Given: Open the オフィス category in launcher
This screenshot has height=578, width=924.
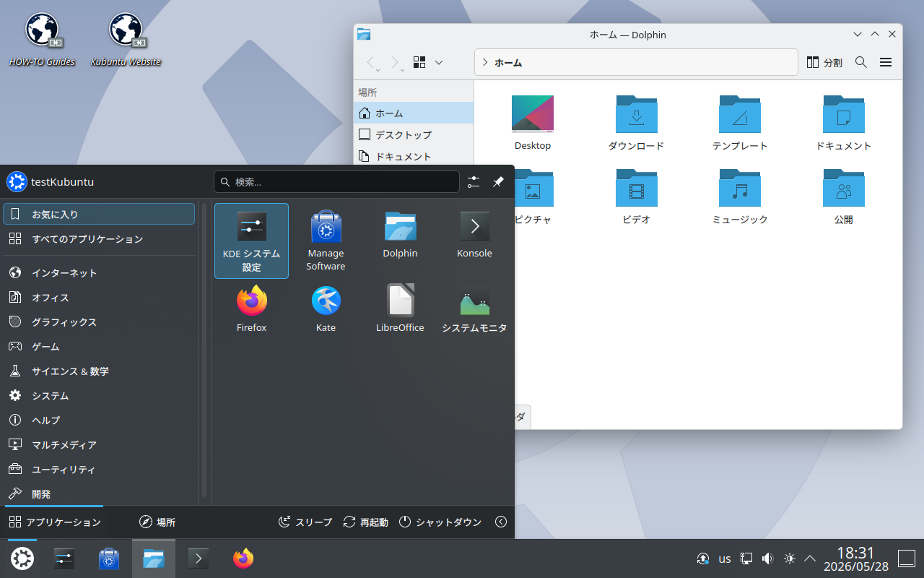Looking at the screenshot, I should pyautogui.click(x=99, y=297).
